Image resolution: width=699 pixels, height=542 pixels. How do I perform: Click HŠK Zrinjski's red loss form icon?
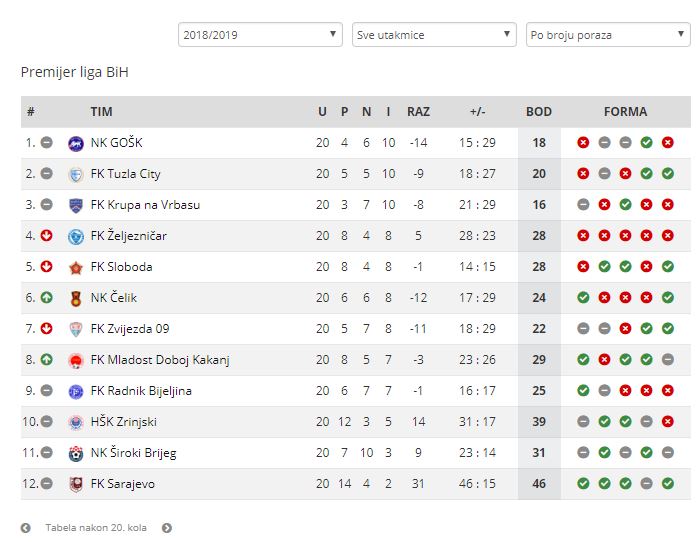pyautogui.click(x=667, y=422)
